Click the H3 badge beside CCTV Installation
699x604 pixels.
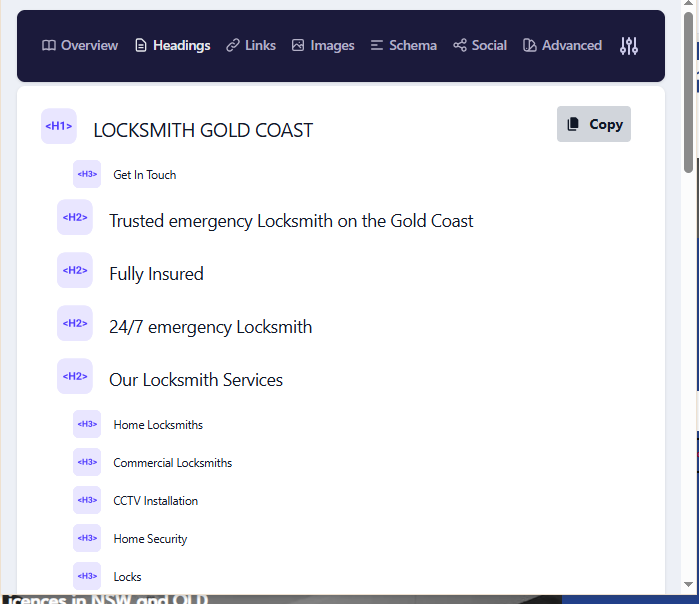click(87, 500)
